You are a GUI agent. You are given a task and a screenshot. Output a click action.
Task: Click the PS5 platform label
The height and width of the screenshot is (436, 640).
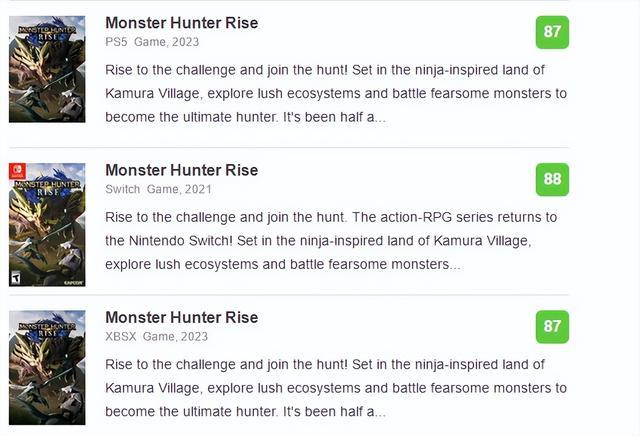click(x=116, y=41)
